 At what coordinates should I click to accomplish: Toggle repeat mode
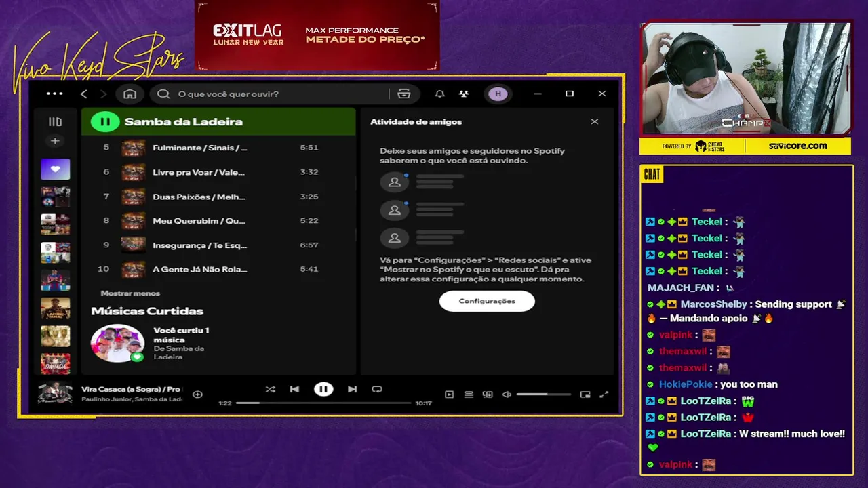[x=377, y=389]
